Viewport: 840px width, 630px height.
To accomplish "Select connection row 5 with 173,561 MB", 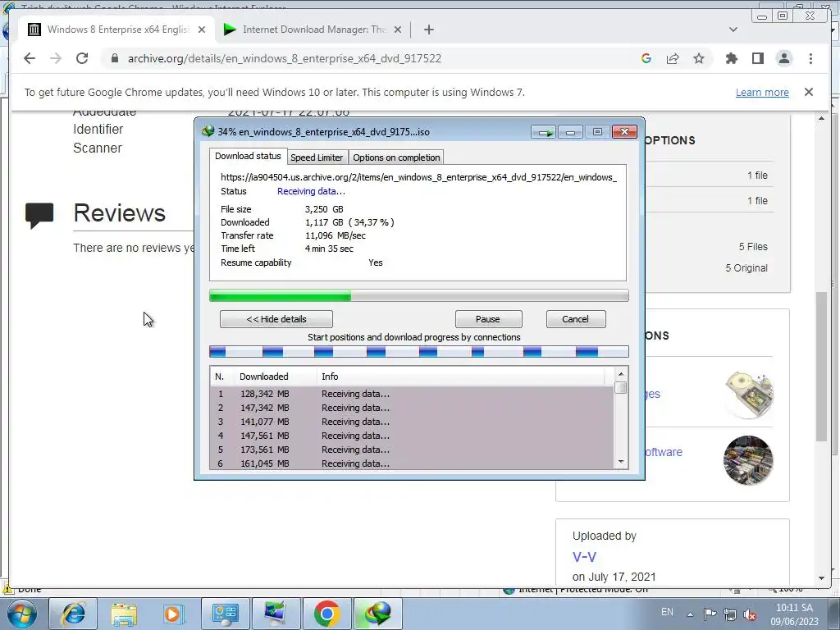I will [x=412, y=450].
